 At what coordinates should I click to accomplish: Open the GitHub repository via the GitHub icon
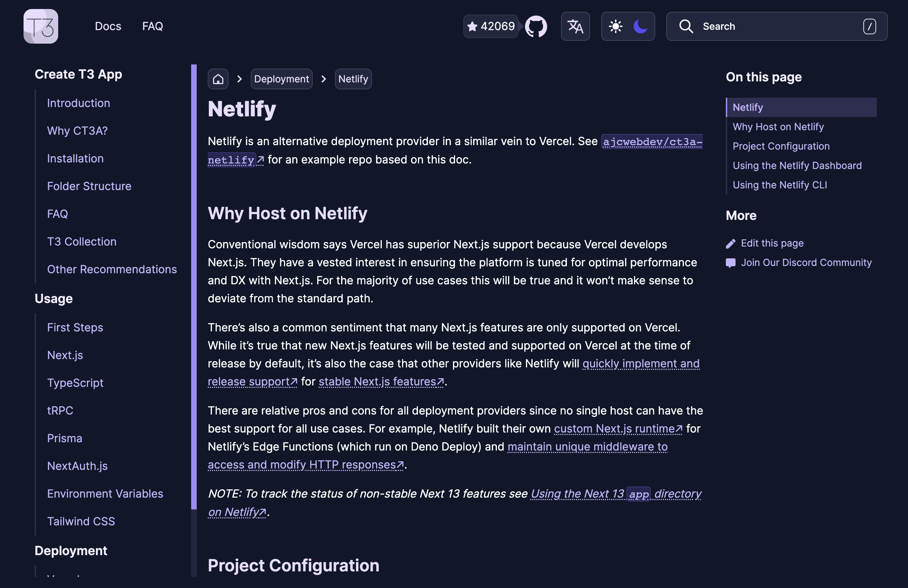tap(536, 26)
